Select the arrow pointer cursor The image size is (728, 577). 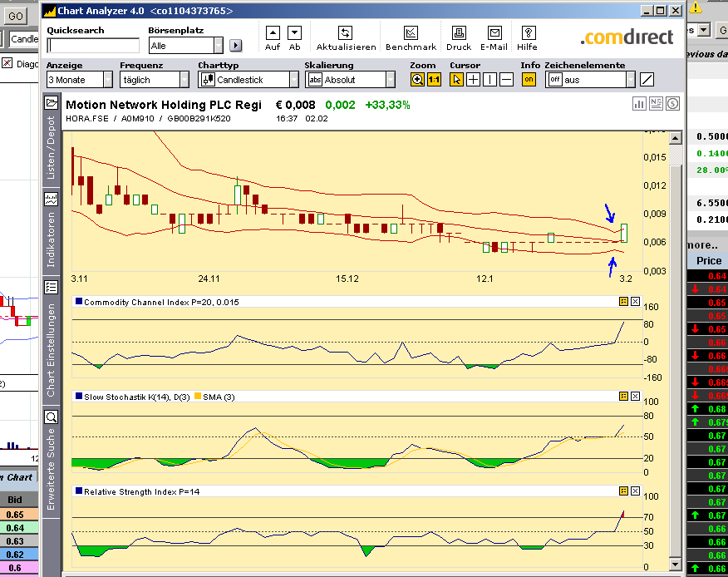(x=456, y=80)
